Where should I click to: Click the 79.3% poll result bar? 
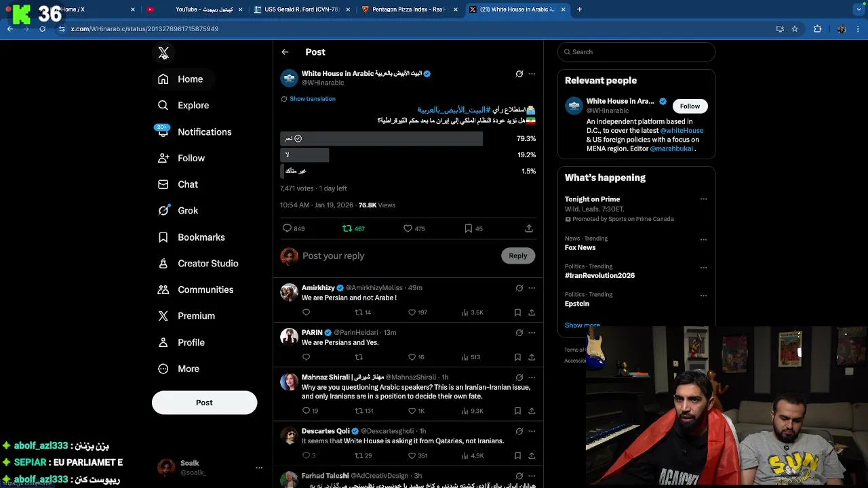[x=381, y=138]
